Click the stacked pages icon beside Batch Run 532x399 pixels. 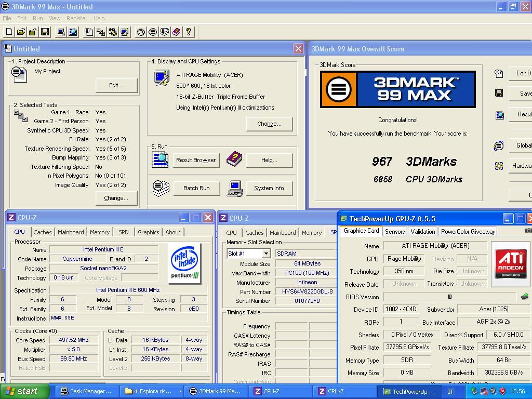[x=161, y=188]
